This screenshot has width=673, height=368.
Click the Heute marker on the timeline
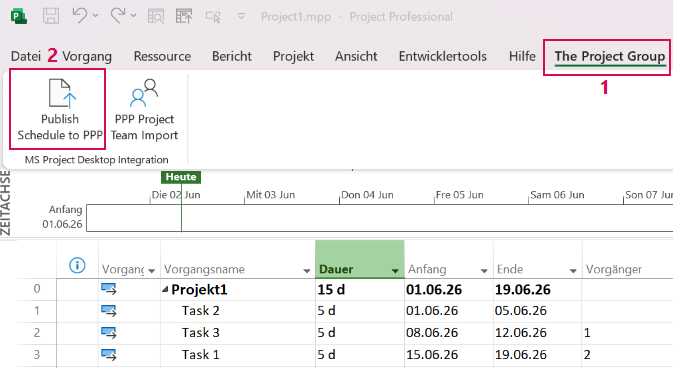[181, 177]
